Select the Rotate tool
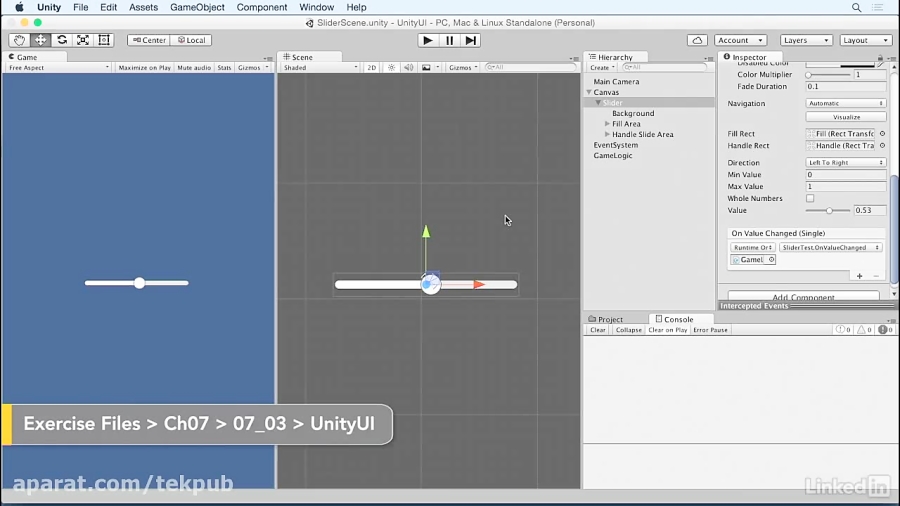 pos(62,40)
